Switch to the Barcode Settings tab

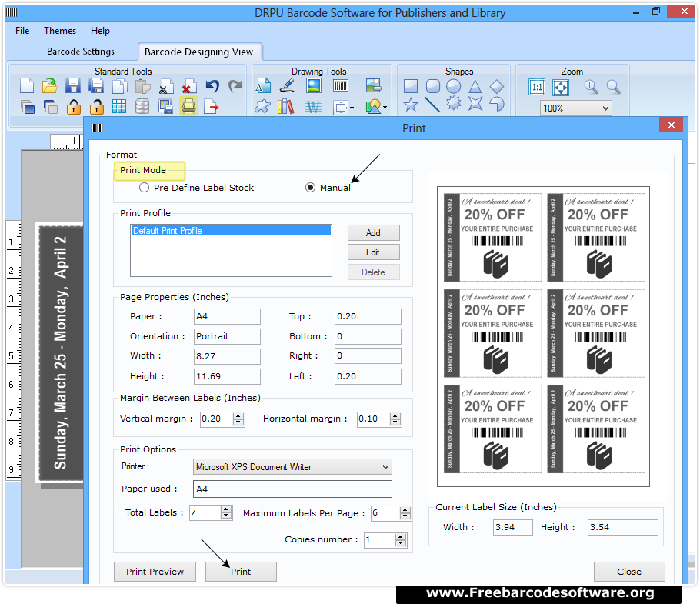(x=81, y=52)
